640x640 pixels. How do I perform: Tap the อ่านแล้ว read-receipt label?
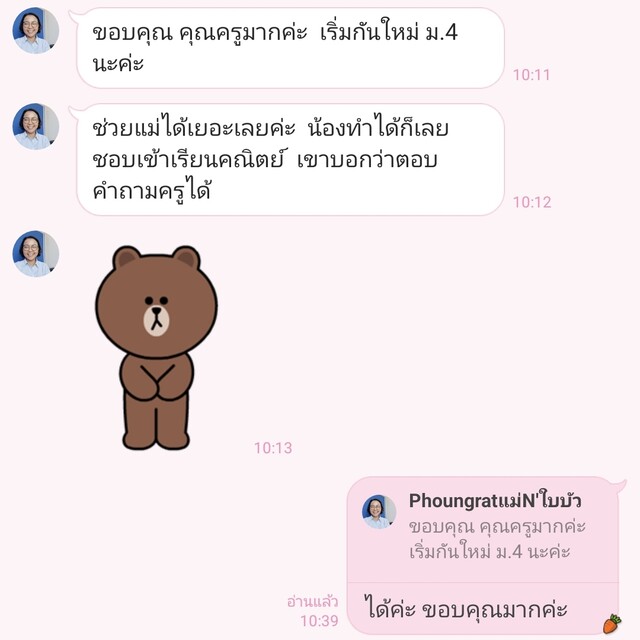coord(313,602)
